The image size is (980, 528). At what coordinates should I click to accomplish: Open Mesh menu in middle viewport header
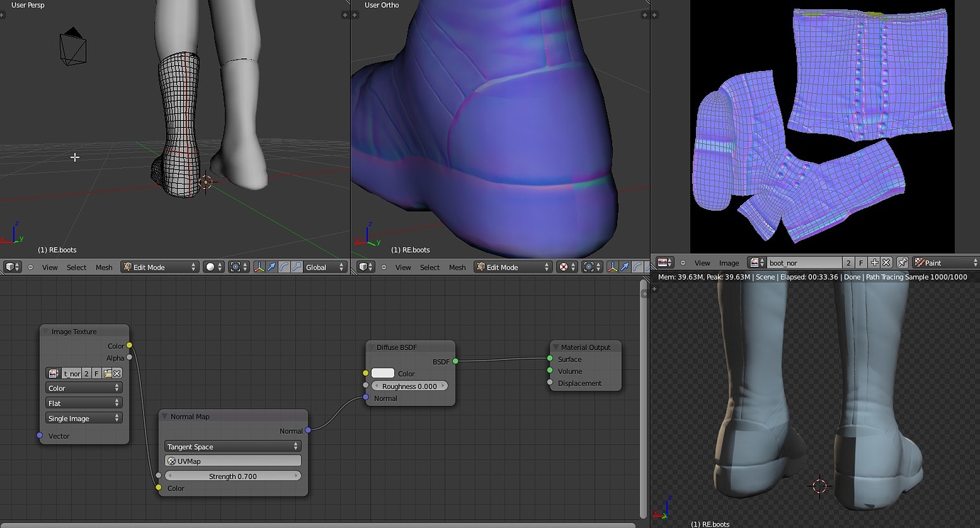click(457, 268)
